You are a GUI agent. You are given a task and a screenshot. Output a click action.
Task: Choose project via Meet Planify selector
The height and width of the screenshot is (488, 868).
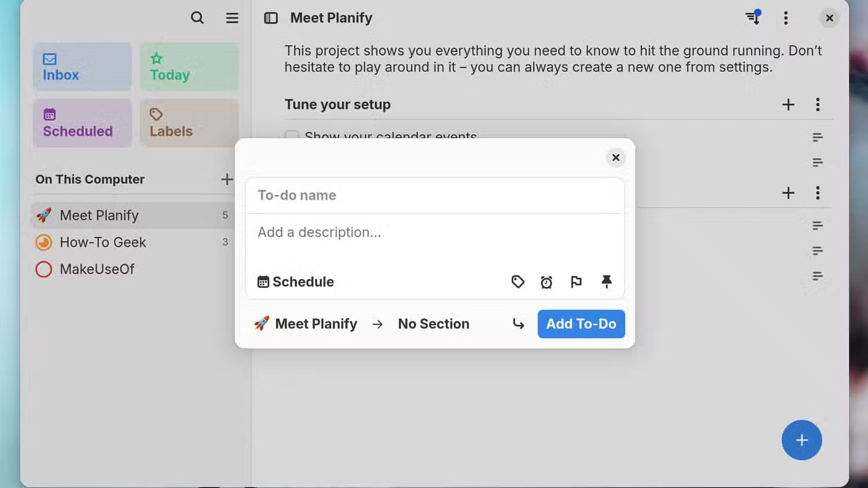pos(306,324)
